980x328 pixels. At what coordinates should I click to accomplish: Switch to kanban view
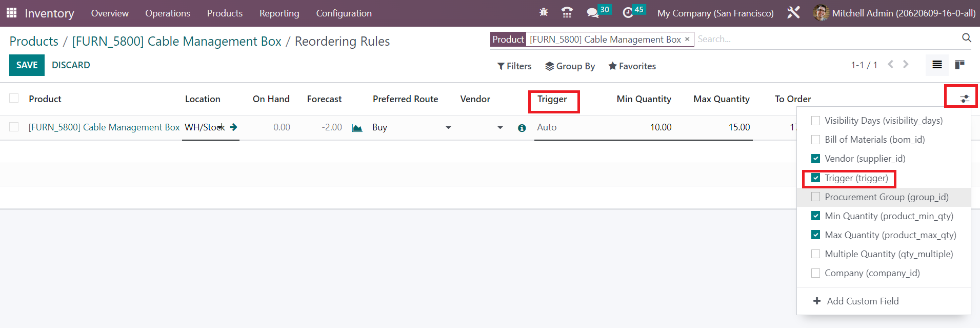(x=959, y=65)
